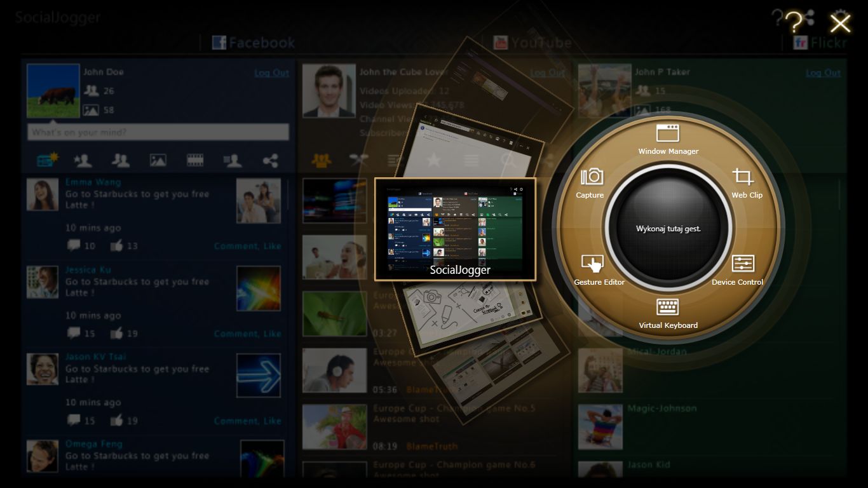The image size is (868, 488).
Task: Click Log Out next to John Doe
Action: click(x=271, y=72)
